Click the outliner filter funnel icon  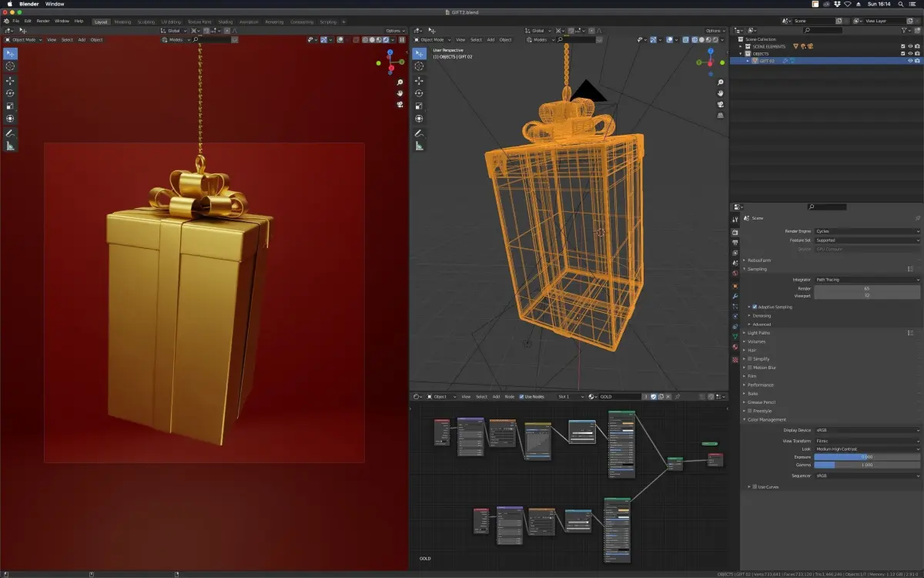[x=904, y=30]
